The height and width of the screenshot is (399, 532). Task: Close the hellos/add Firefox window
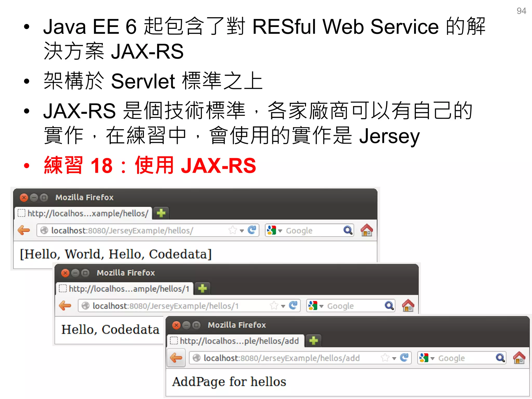[176, 325]
